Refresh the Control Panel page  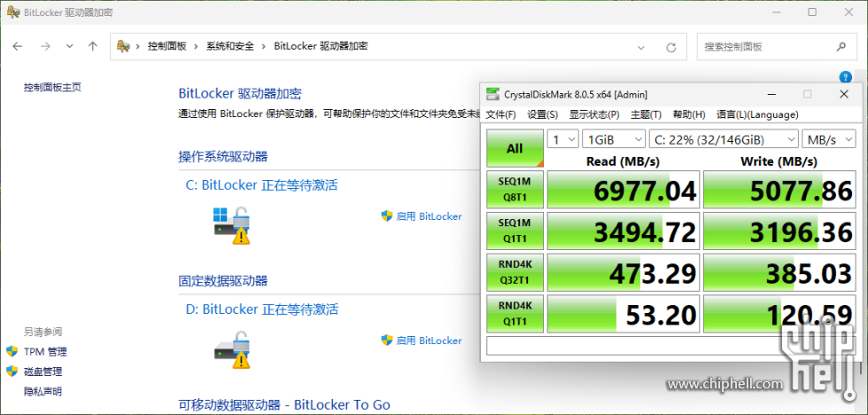671,47
